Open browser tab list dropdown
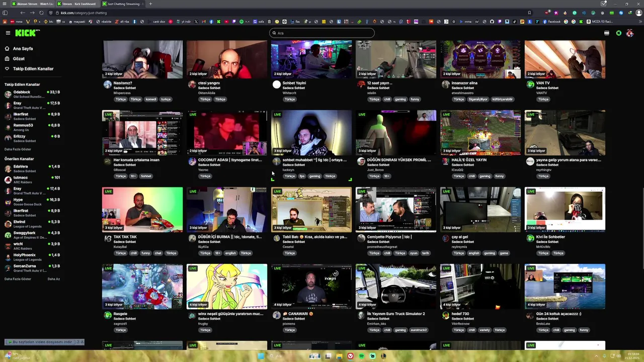Image resolution: width=644 pixels, height=362 pixels. coord(603,4)
